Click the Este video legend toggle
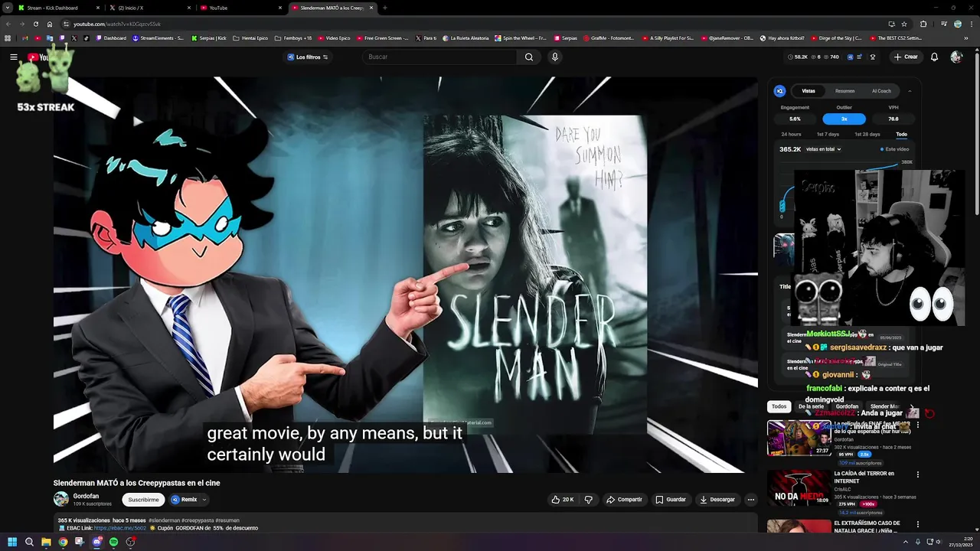980x551 pixels. pos(894,149)
